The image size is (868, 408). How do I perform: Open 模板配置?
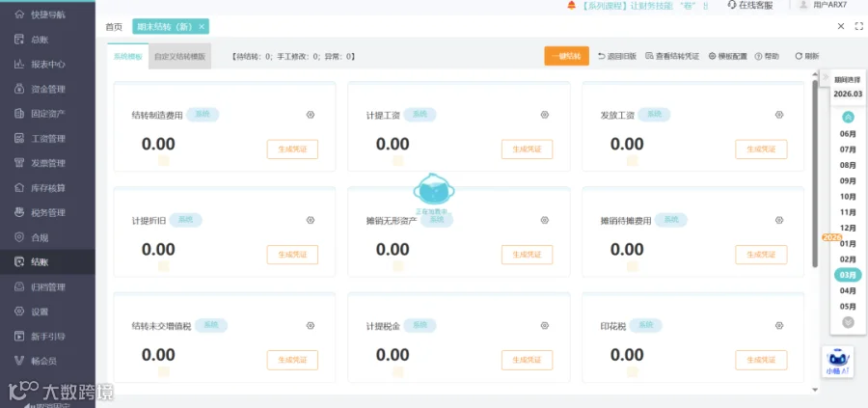(728, 56)
